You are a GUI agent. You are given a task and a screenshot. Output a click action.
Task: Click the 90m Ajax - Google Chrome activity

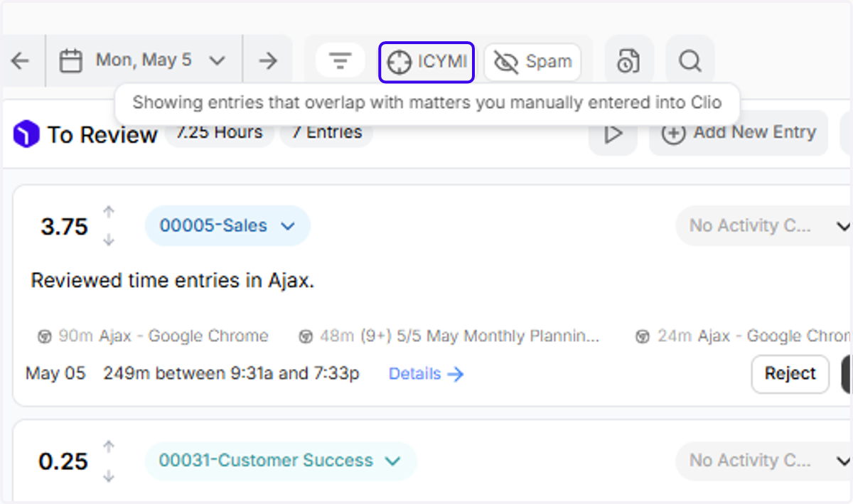[x=153, y=336]
